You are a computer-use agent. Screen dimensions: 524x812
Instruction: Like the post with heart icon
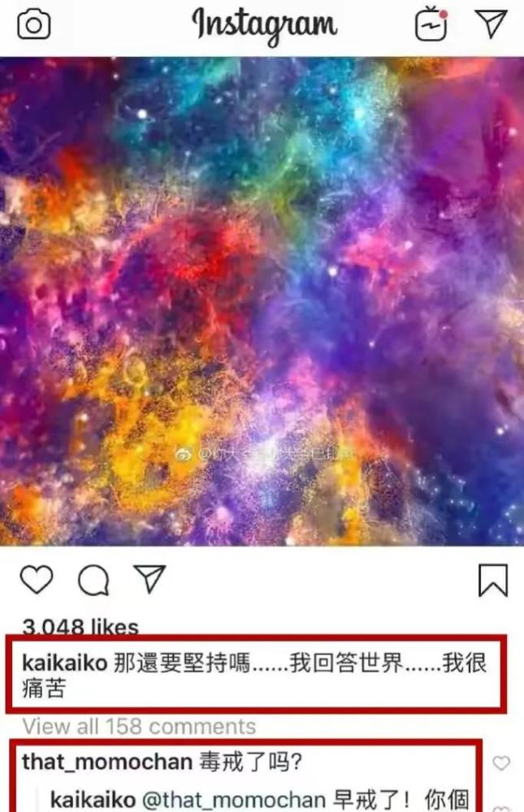(x=37, y=579)
